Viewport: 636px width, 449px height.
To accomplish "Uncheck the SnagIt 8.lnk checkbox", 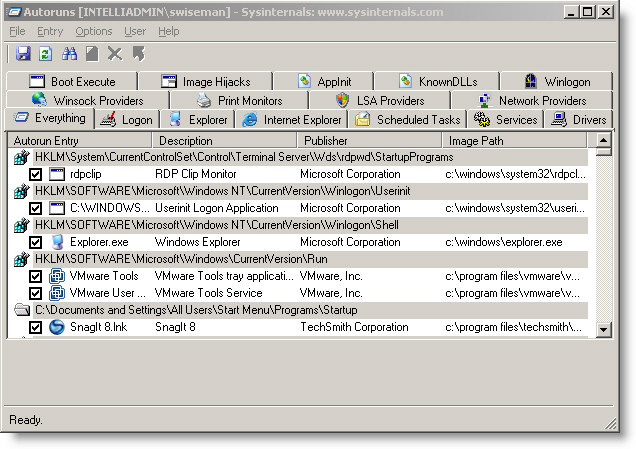I will click(35, 328).
